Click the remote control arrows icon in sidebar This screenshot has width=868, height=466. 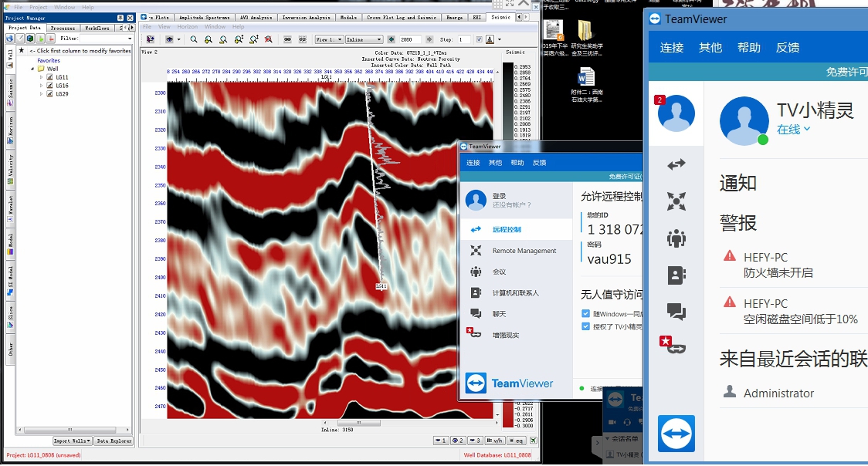point(676,164)
